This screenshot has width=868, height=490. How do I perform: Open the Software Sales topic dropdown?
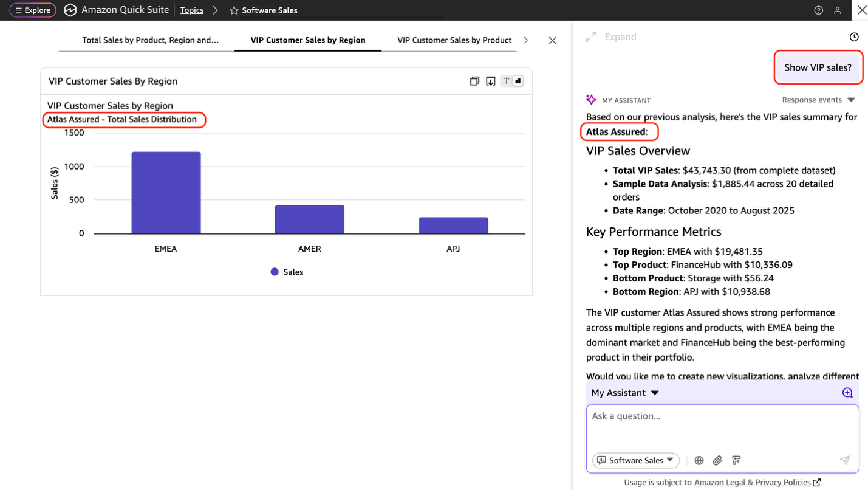click(x=636, y=460)
